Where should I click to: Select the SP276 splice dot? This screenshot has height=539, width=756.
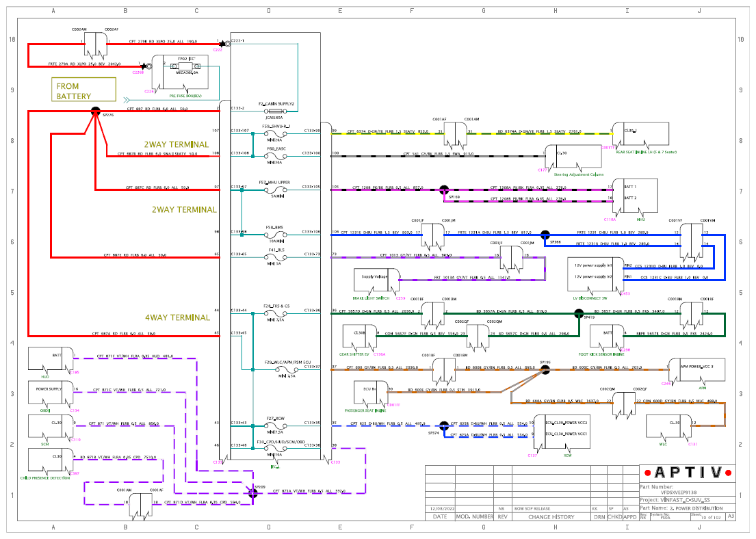click(x=96, y=111)
